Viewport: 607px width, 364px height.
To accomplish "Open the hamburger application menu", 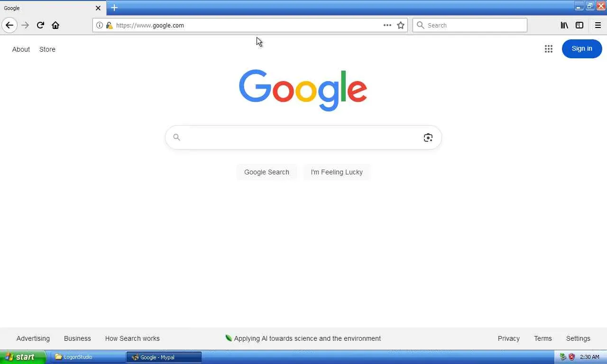I will 598,25.
